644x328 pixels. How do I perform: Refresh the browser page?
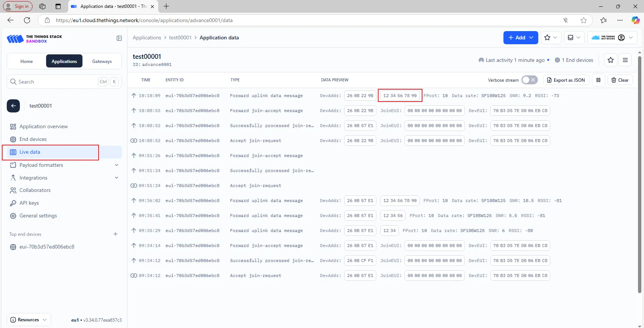[27, 20]
